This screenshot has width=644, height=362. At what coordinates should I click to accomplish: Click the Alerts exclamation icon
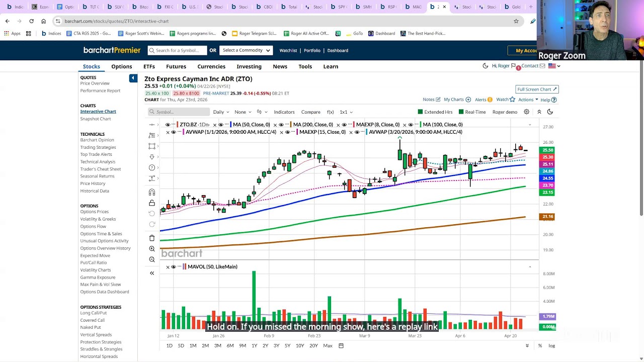tap(490, 100)
